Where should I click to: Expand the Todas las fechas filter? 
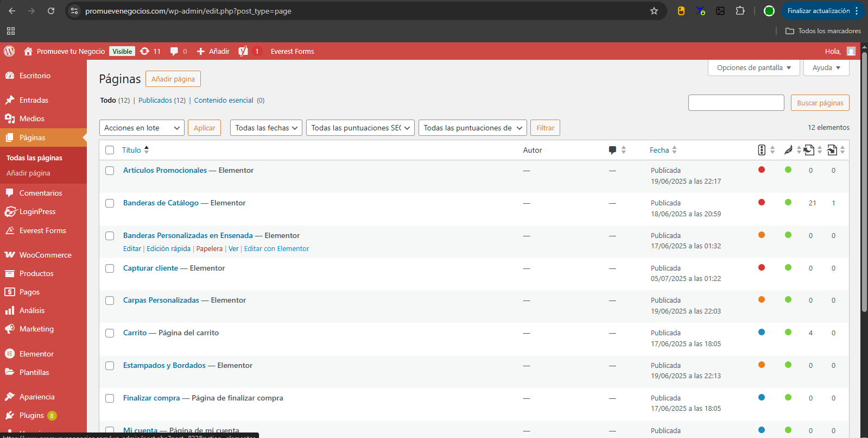266,128
